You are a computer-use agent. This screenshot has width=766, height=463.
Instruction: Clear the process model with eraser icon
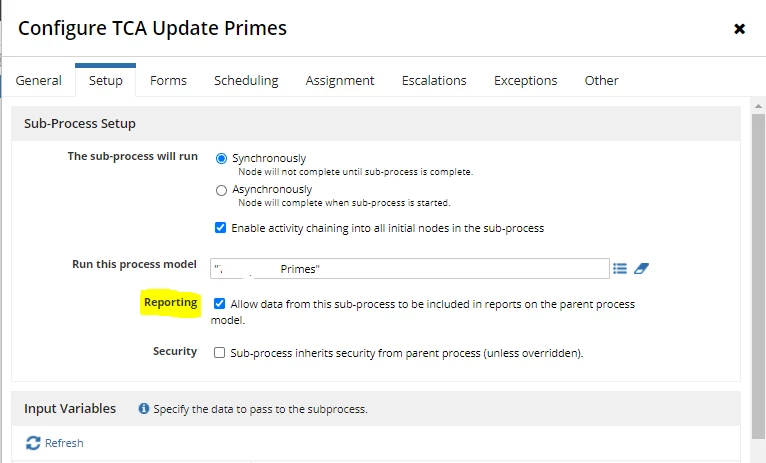coord(641,269)
